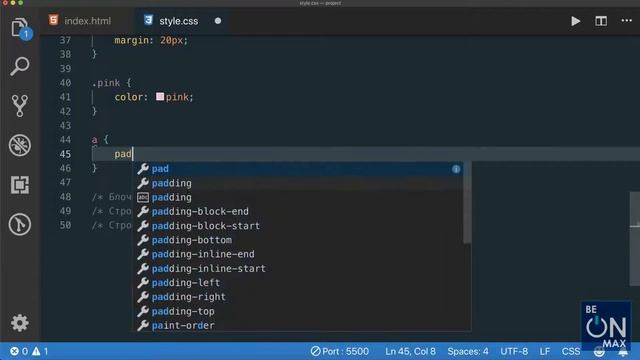Select the padding abc word suggestion
The image size is (640, 360).
coord(299,198)
